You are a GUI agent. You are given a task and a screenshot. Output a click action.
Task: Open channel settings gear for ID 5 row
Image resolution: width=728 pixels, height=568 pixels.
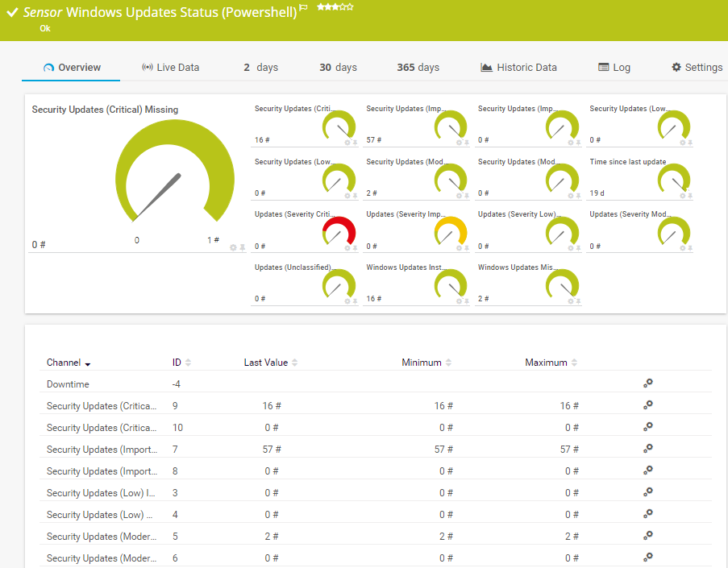click(x=647, y=536)
